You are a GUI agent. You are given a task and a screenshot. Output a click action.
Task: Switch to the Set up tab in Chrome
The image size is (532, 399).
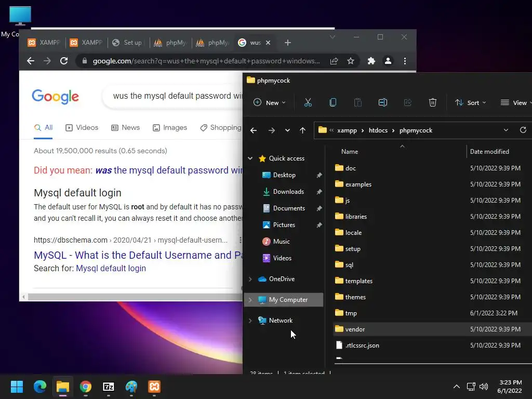click(x=128, y=43)
